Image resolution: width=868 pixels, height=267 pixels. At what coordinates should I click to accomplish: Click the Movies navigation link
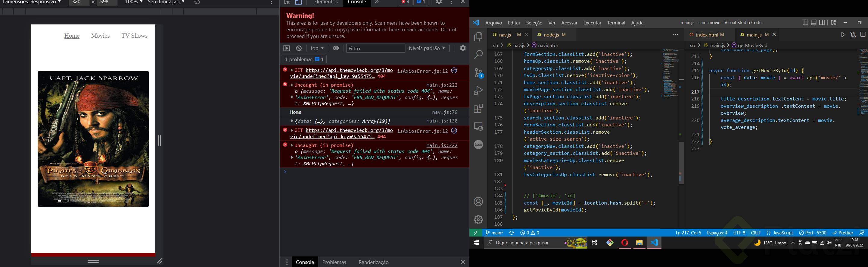100,36
